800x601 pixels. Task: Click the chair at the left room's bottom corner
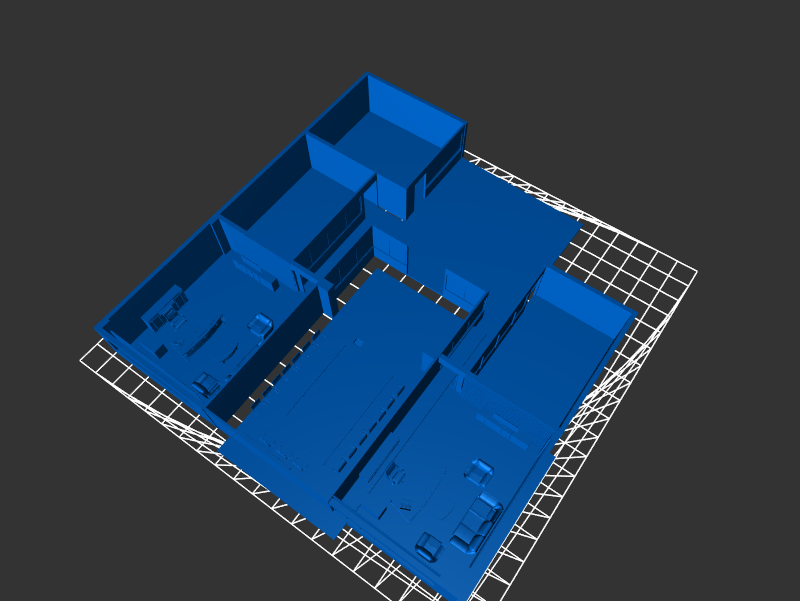(x=206, y=384)
